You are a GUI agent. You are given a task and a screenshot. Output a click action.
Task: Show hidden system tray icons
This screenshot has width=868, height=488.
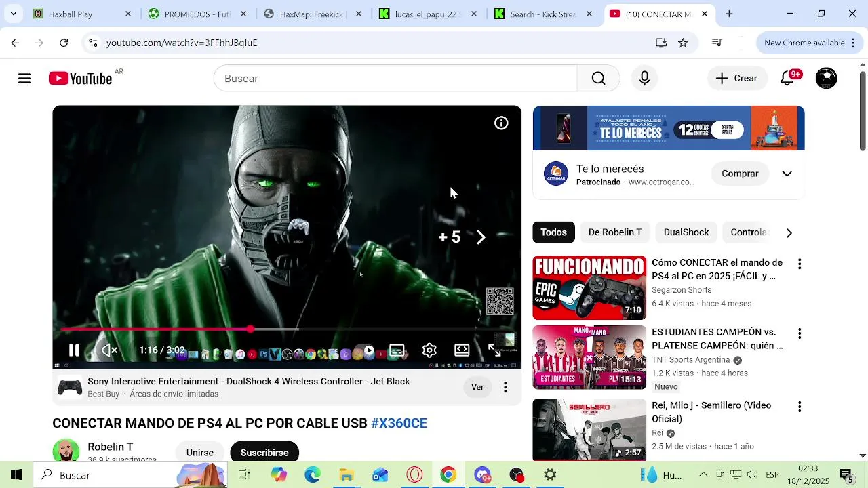(x=703, y=475)
